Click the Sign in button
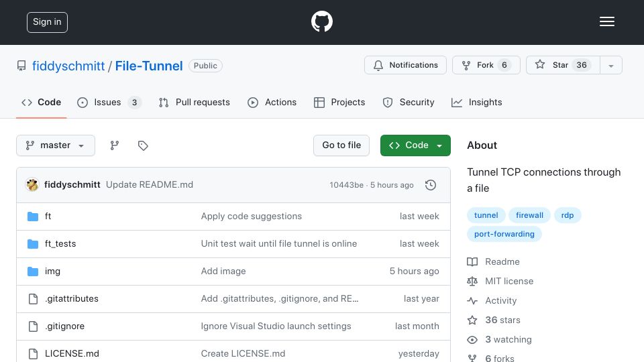Screen dimensions: 644x362 pos(47,22)
